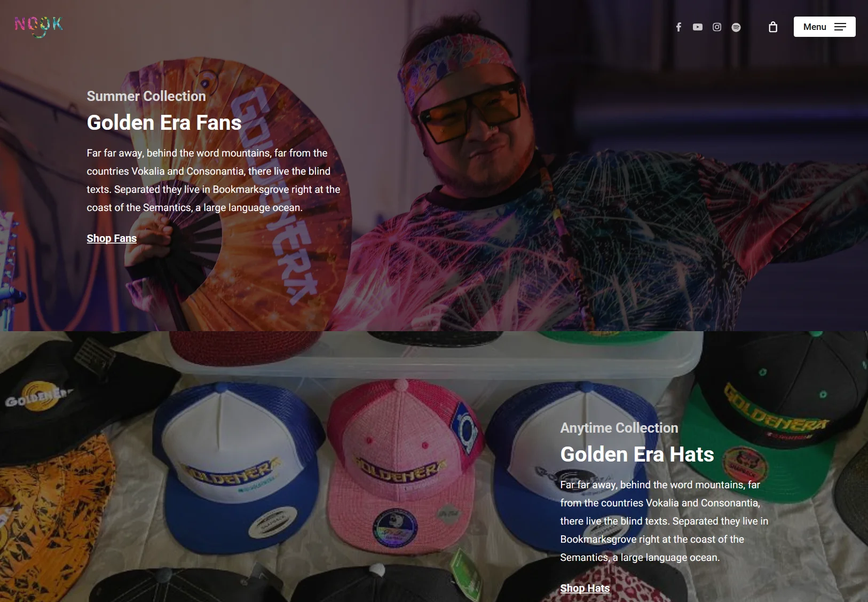
Task: Click the Golden Era Fans heading
Action: pos(164,122)
